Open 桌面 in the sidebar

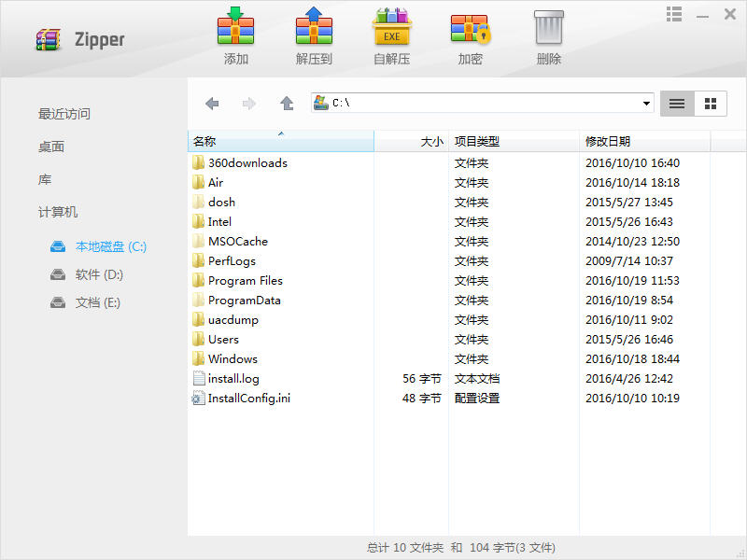tap(51, 147)
